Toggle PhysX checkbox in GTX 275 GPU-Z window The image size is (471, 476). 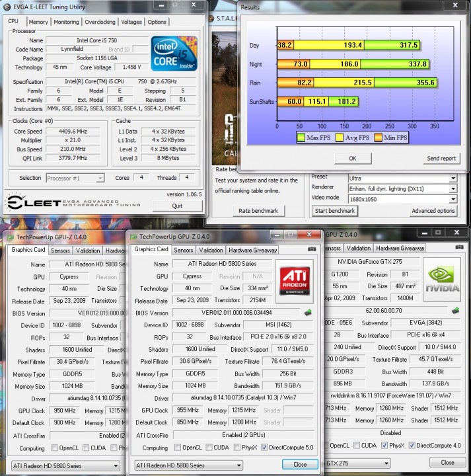[x=384, y=446]
